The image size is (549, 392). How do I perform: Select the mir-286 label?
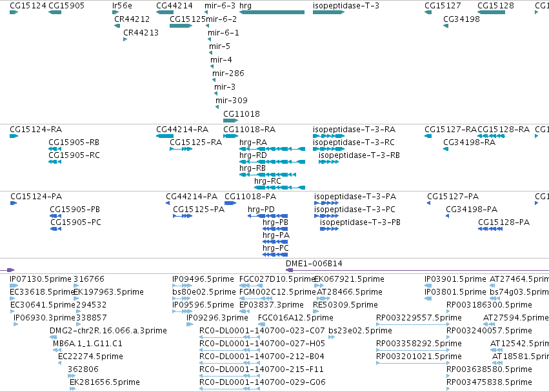(228, 73)
